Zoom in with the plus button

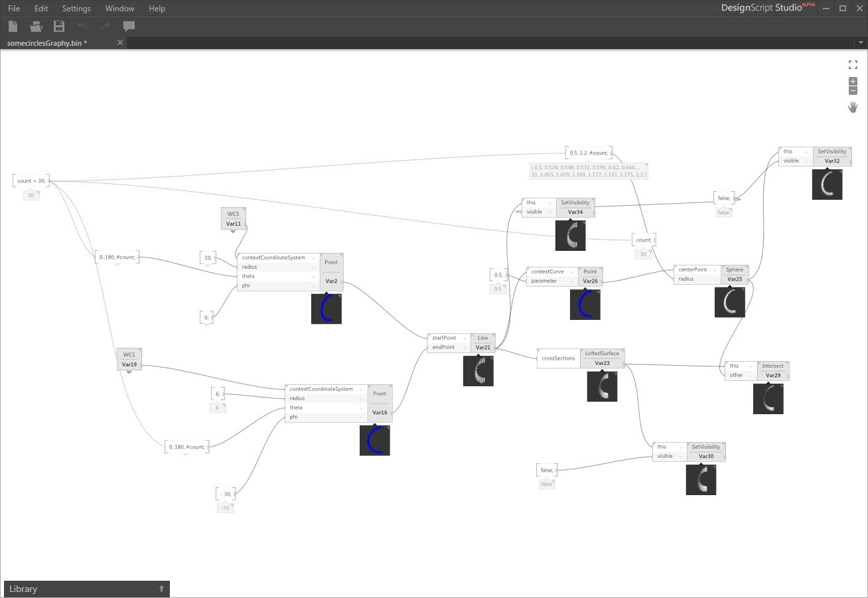tap(853, 81)
